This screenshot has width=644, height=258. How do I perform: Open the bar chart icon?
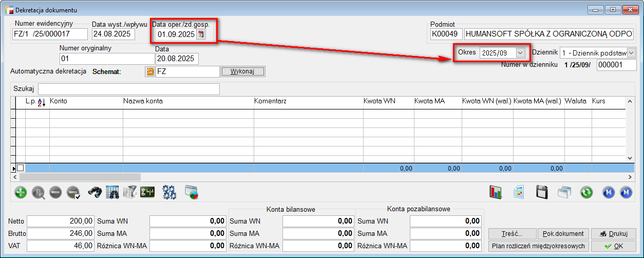click(x=496, y=193)
